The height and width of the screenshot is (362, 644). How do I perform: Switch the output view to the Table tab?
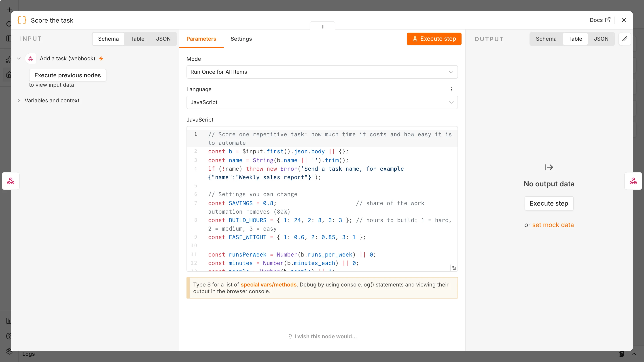tap(575, 39)
